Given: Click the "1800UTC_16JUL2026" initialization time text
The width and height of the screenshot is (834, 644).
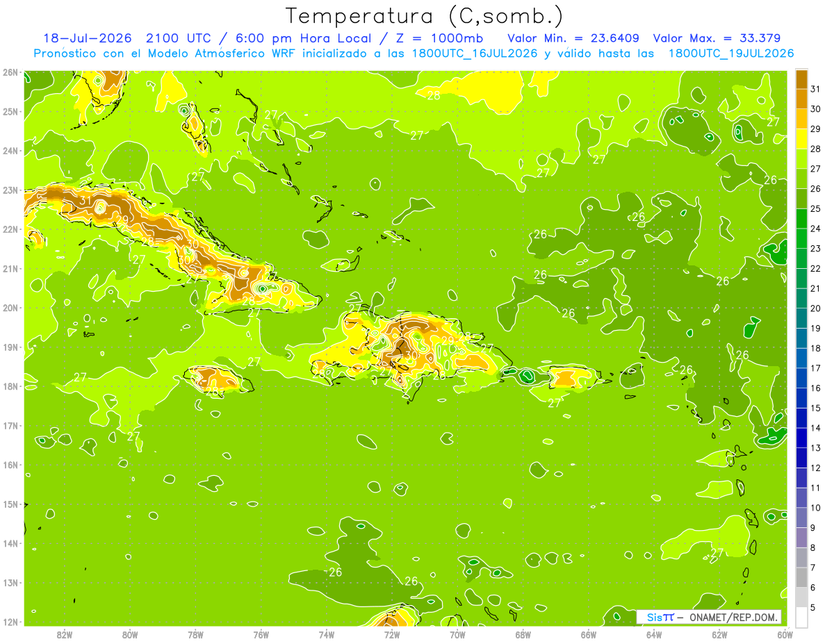Looking at the screenshot, I should coord(475,53).
